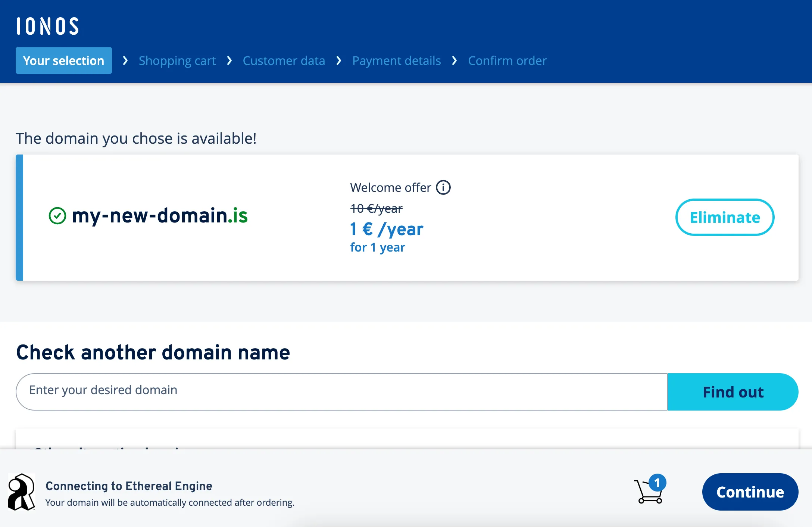Go to the Customer data step
The image size is (812, 527).
pyautogui.click(x=284, y=60)
